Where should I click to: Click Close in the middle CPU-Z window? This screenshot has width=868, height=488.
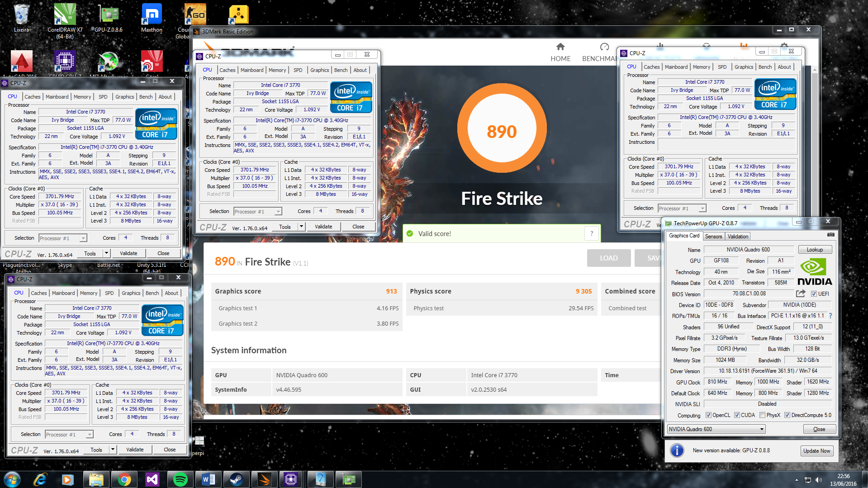pos(358,227)
